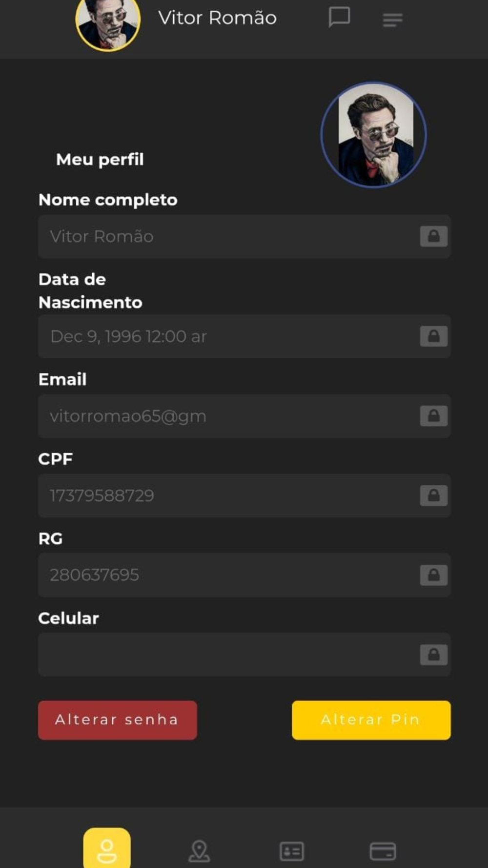Click the lock icon in CPF field
Viewport: 488px width, 868px height.
pos(433,496)
